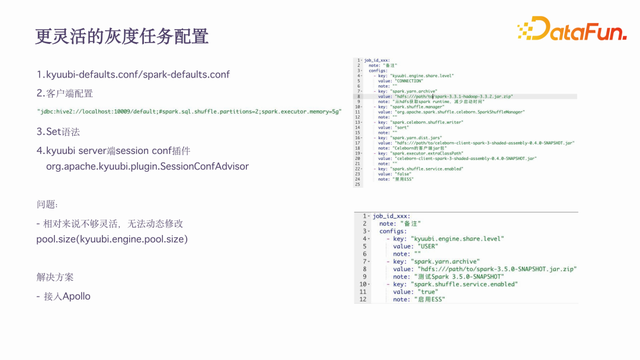Collapse the configs fold in 12-line snippet

369,231
